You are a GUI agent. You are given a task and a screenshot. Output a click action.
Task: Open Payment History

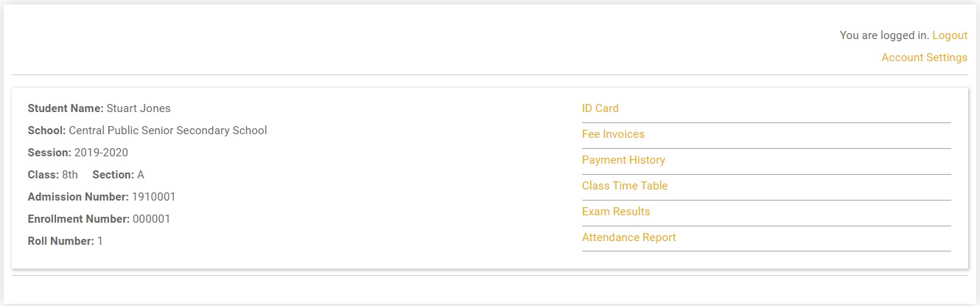[x=623, y=160]
